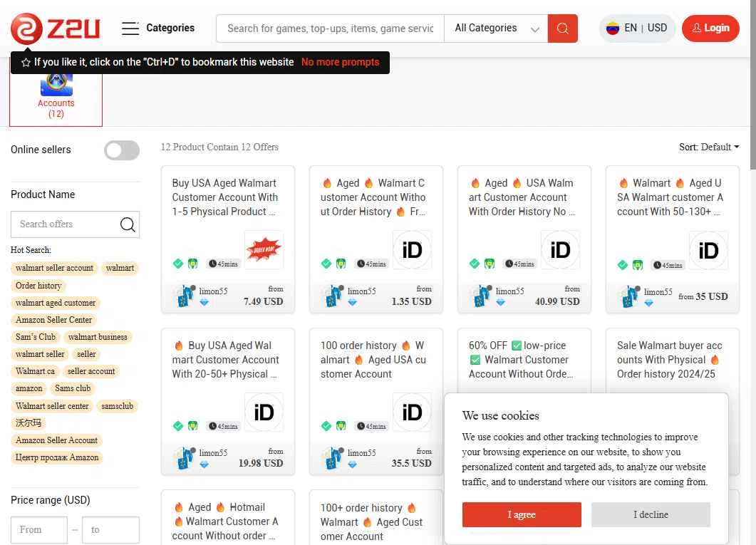This screenshot has width=756, height=545.
Task: Click the ORDER NOW image on first product
Action: pyautogui.click(x=264, y=249)
